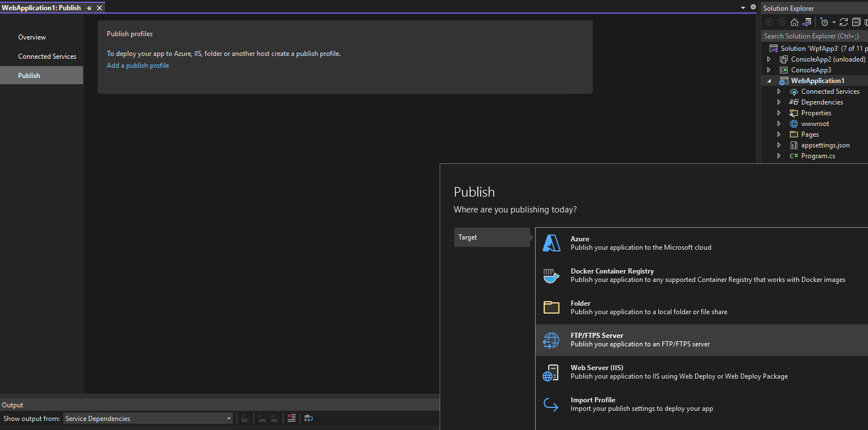Click the Output panel title
The width and height of the screenshot is (868, 430).
click(x=12, y=405)
